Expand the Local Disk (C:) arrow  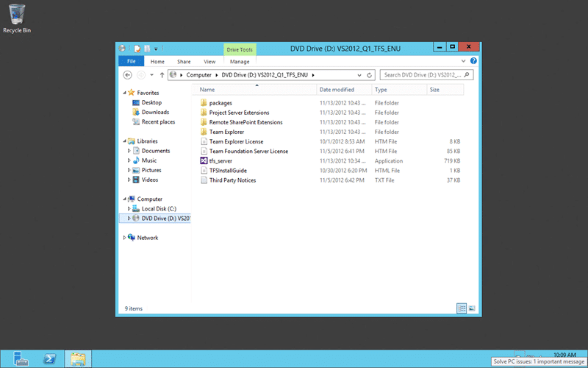(129, 209)
